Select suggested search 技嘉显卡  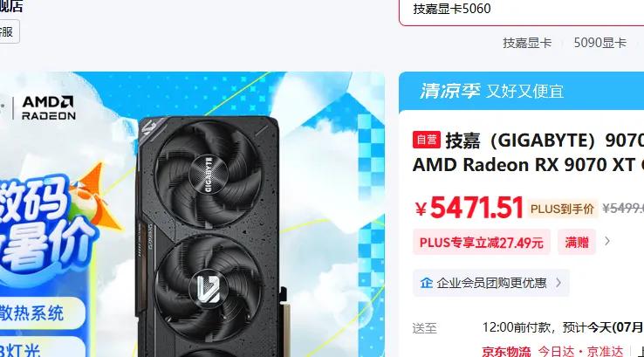pos(527,43)
